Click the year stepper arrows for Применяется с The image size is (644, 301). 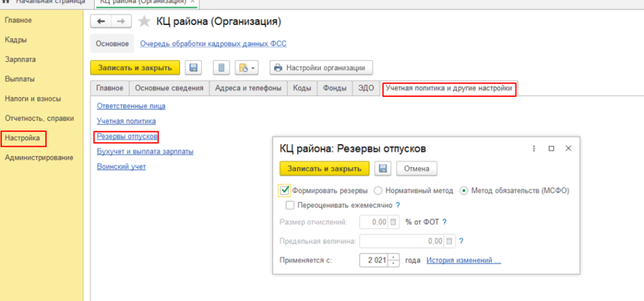[x=394, y=260]
